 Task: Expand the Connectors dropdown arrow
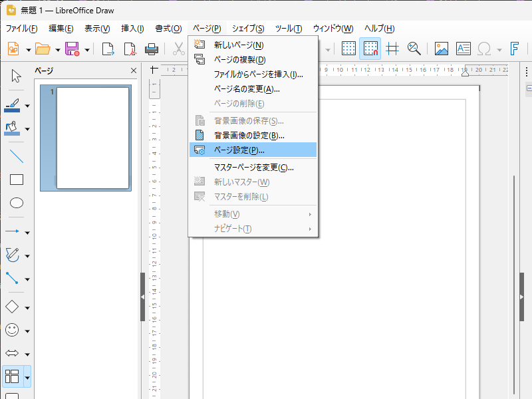(27, 279)
